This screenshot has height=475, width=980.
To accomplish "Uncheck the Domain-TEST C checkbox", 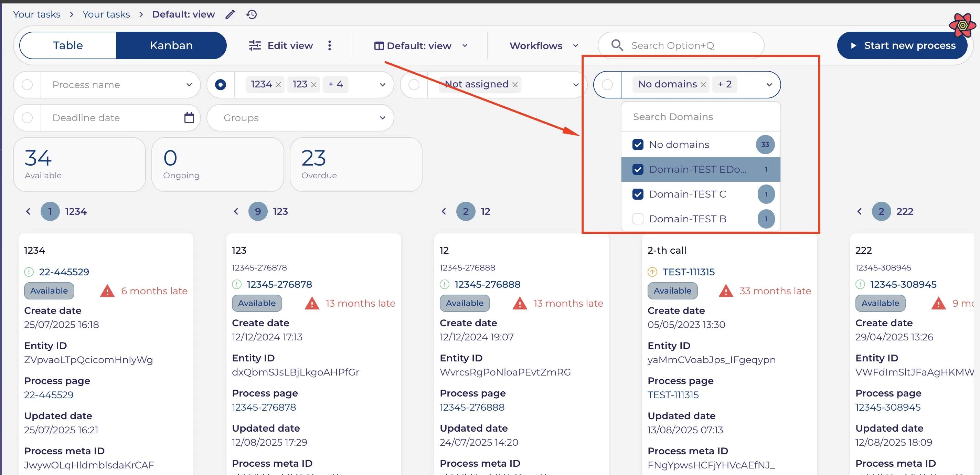I will tap(638, 194).
